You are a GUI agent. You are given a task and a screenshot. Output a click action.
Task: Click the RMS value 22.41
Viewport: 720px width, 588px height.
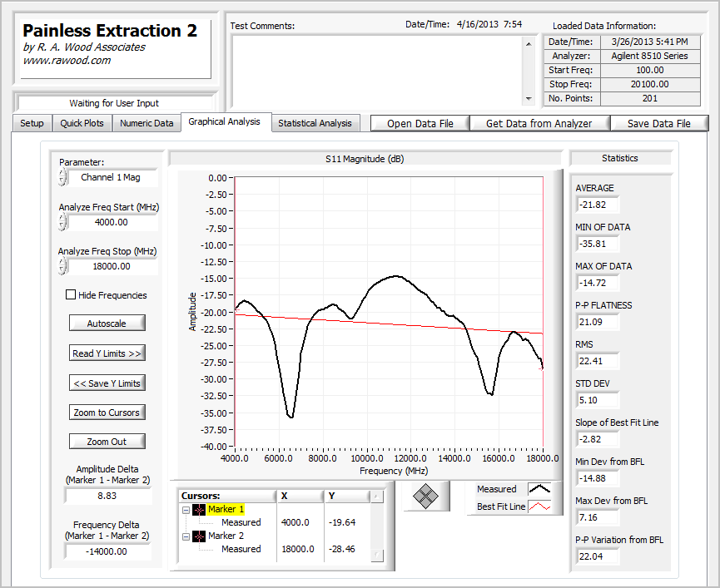tap(598, 361)
